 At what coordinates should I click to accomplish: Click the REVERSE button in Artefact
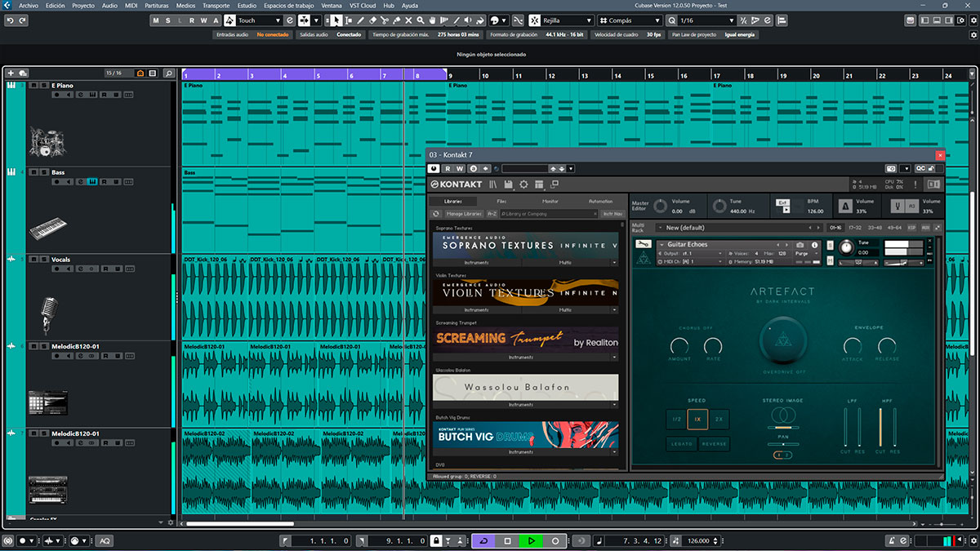(x=714, y=444)
